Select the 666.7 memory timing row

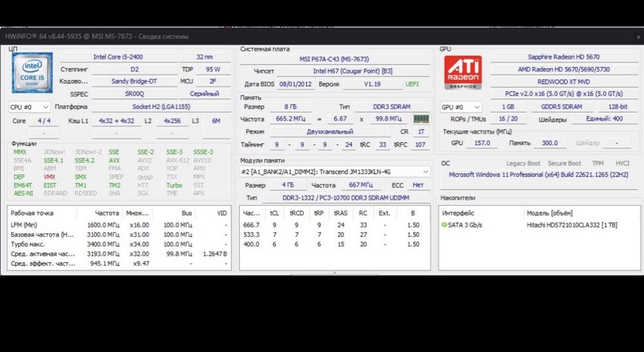(x=334, y=225)
